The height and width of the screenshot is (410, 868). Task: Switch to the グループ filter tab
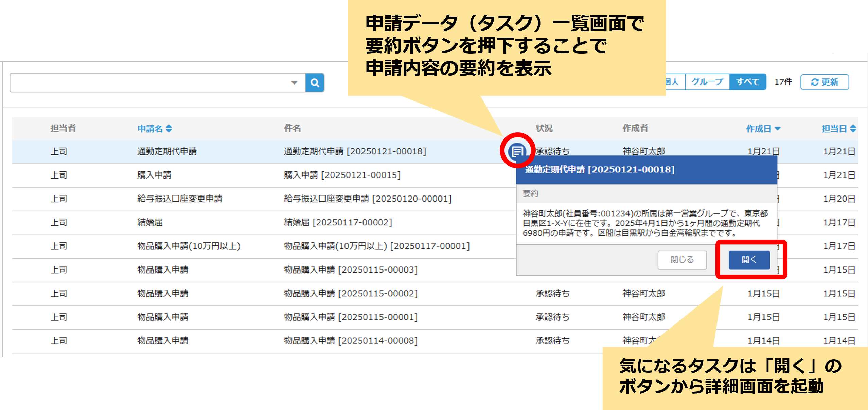(x=707, y=82)
